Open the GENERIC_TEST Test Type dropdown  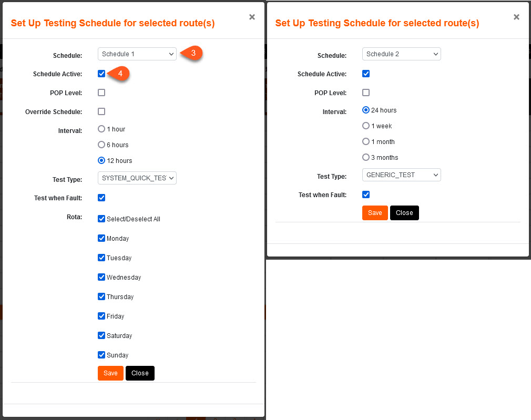(401, 175)
